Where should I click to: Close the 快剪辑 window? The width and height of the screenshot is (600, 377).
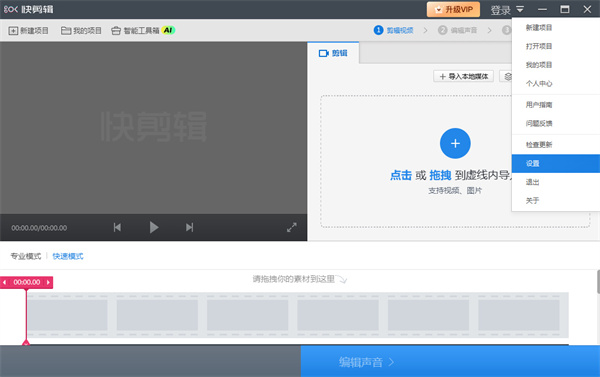pos(587,10)
